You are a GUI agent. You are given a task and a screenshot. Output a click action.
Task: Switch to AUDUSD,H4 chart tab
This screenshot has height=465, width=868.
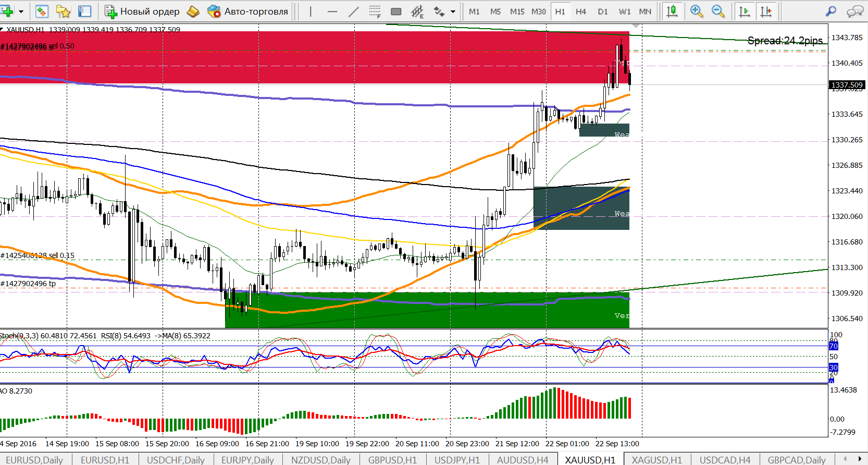(x=523, y=460)
